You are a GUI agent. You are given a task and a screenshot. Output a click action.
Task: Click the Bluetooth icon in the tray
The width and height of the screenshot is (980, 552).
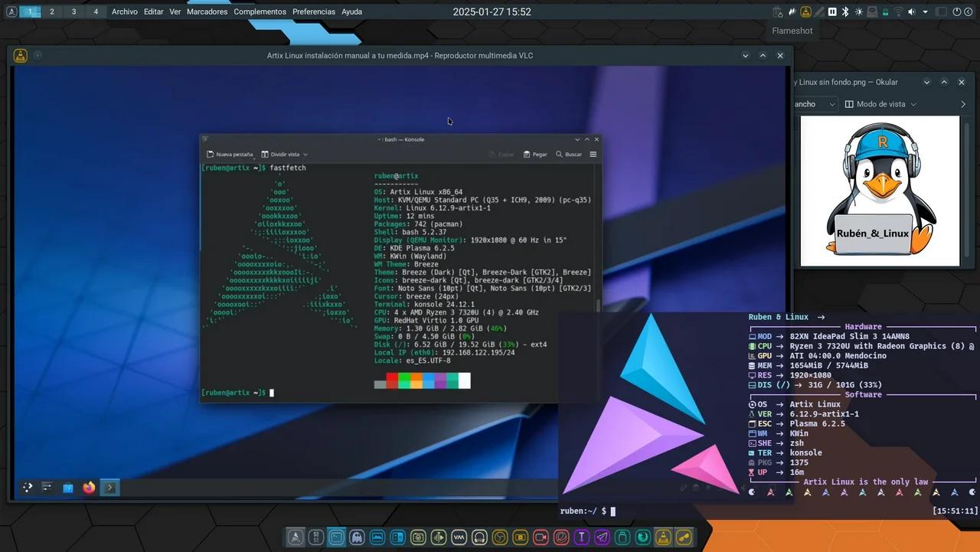click(x=845, y=11)
